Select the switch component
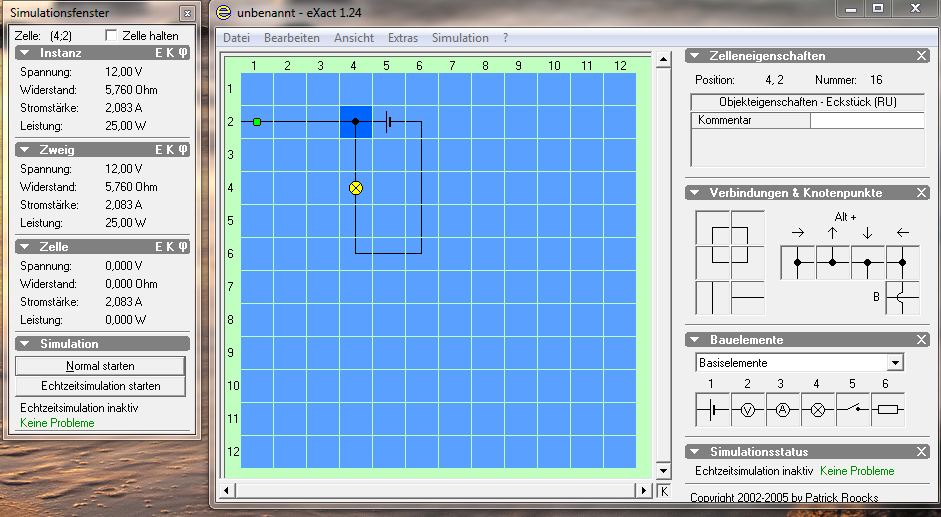This screenshot has height=517, width=941. click(852, 409)
